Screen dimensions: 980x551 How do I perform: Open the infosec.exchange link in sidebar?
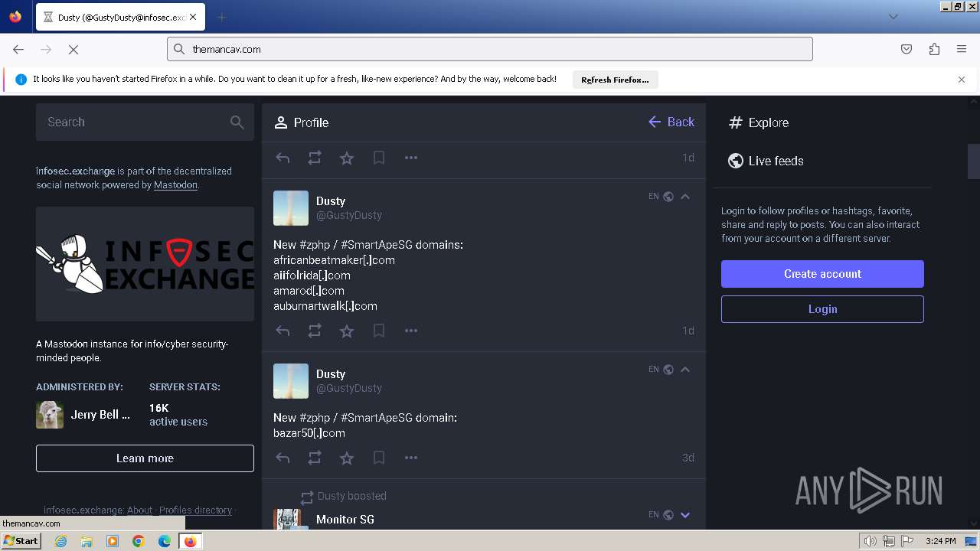coord(75,171)
